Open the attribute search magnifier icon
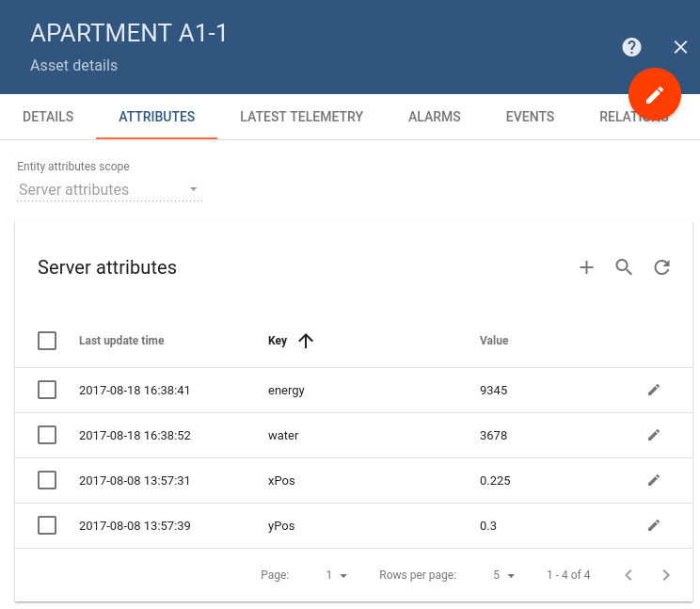 click(x=624, y=267)
